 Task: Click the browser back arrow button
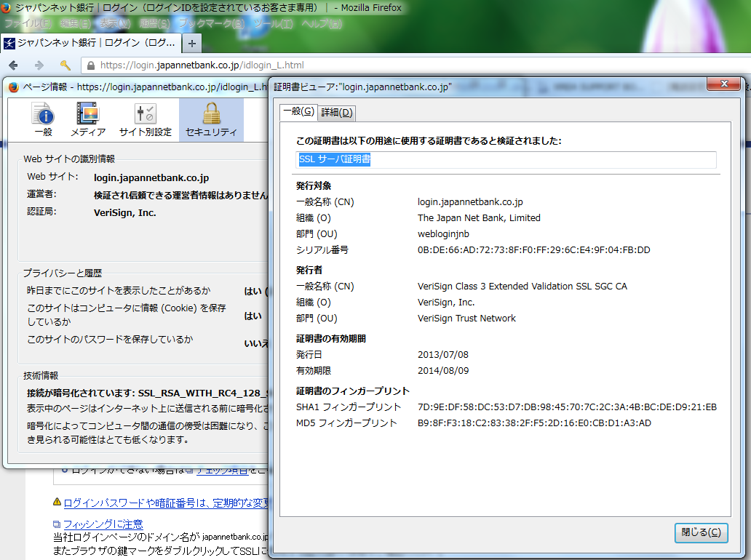13,65
